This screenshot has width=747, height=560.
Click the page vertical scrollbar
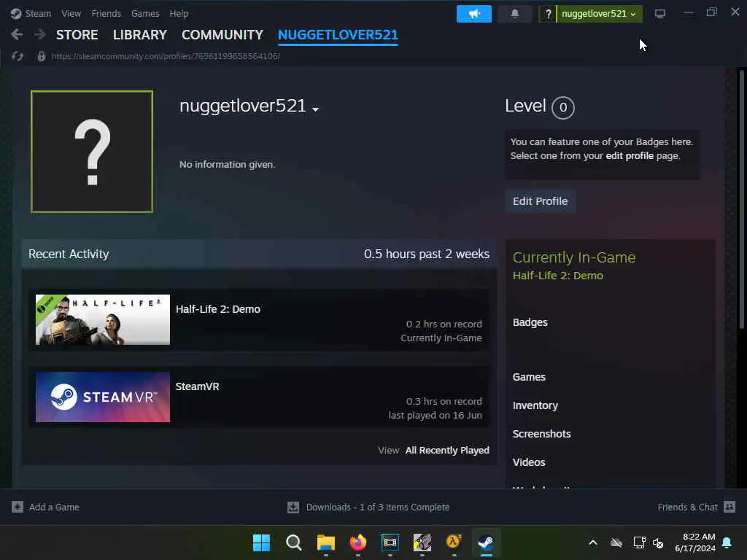coord(741,199)
